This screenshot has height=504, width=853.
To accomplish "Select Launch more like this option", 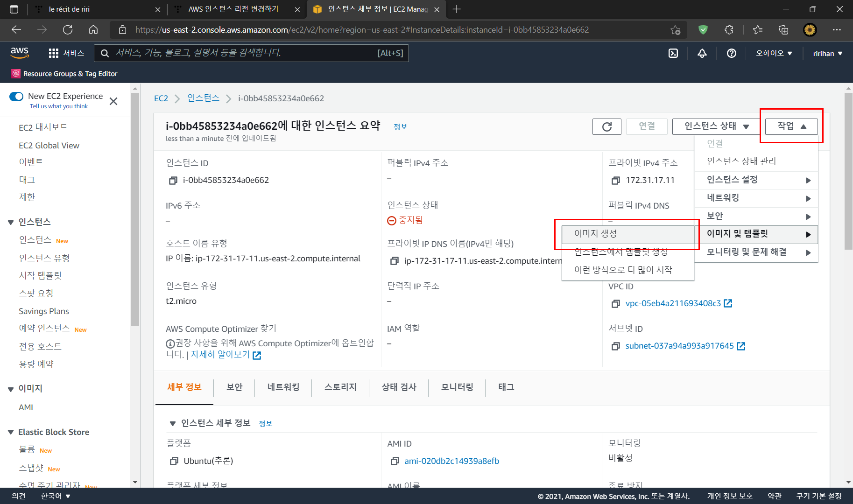I will (628, 270).
